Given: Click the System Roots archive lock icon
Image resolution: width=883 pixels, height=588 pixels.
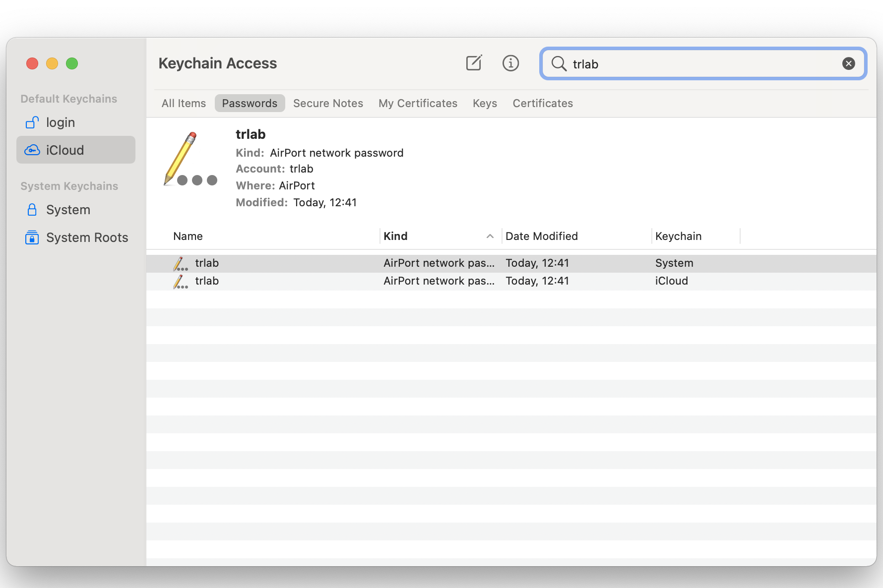Looking at the screenshot, I should (x=32, y=237).
